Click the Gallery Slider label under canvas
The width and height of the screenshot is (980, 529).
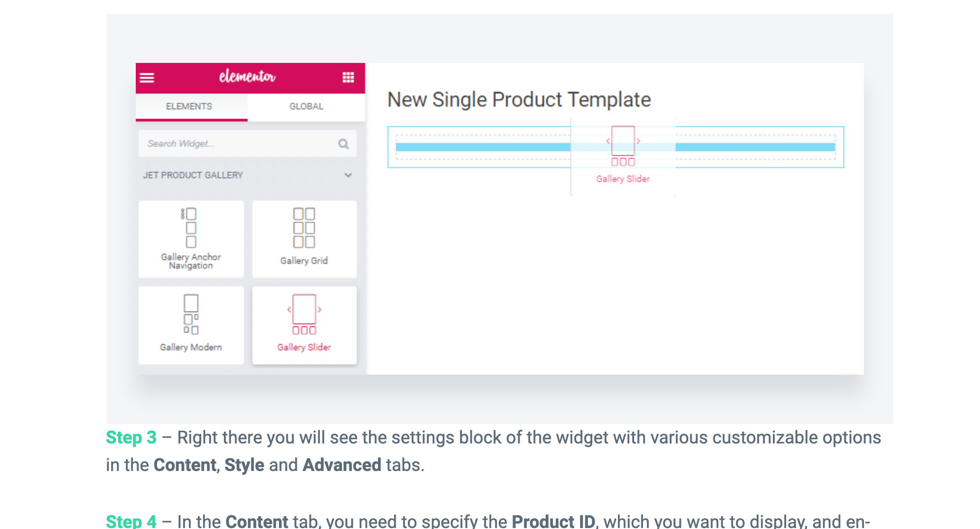[x=623, y=179]
